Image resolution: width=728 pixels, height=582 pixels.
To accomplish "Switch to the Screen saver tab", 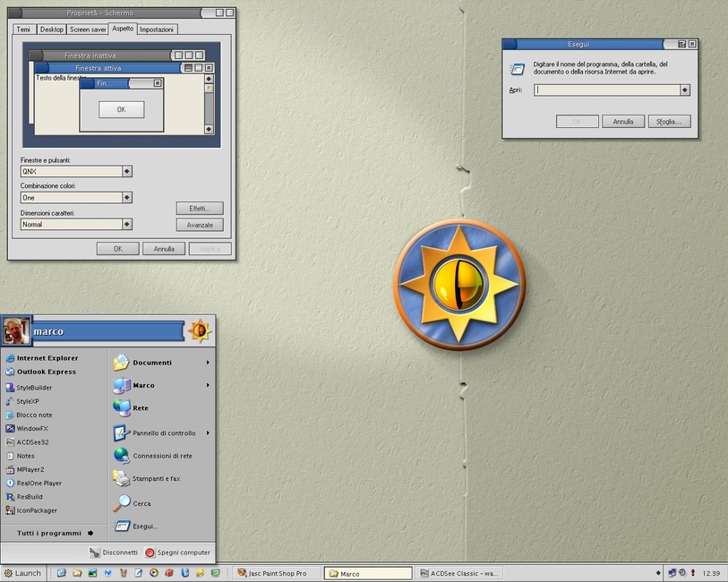I will 87,30.
